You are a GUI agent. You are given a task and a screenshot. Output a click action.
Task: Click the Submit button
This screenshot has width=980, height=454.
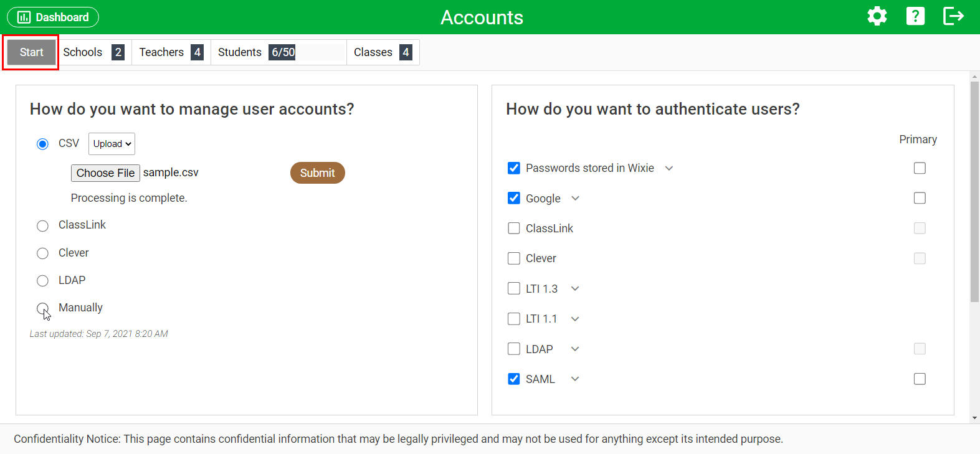318,173
